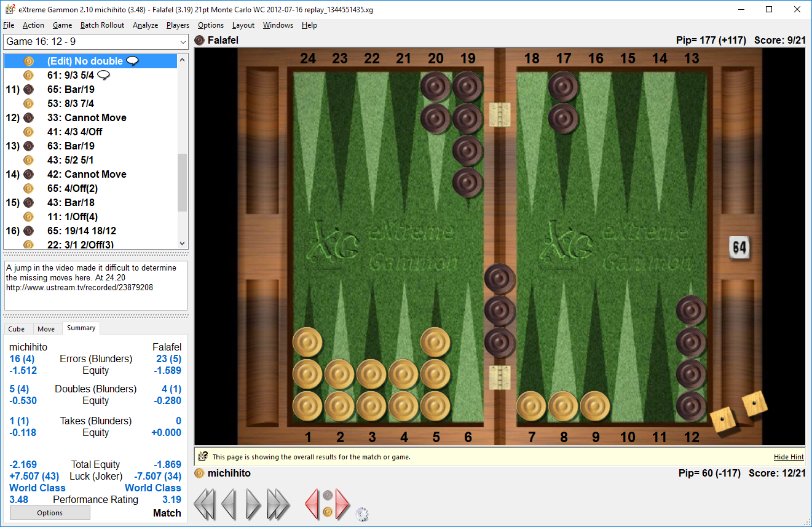Open the Game 16: 12 - 9 dropdown

[x=96, y=42]
